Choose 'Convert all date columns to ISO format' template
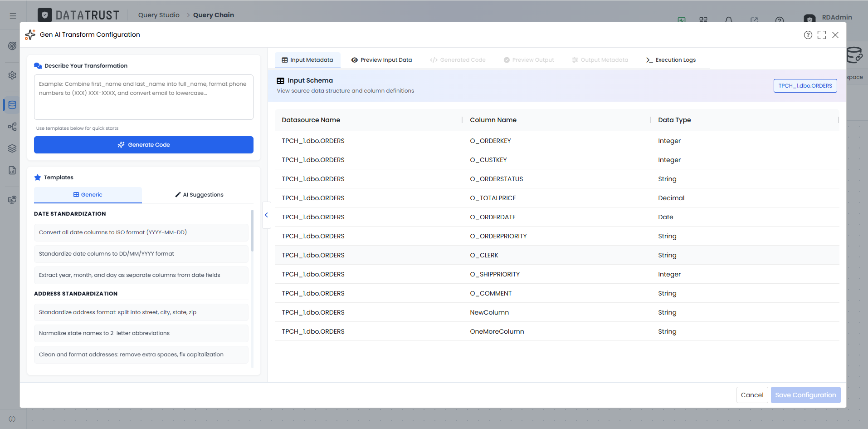The image size is (868, 429). [x=141, y=232]
